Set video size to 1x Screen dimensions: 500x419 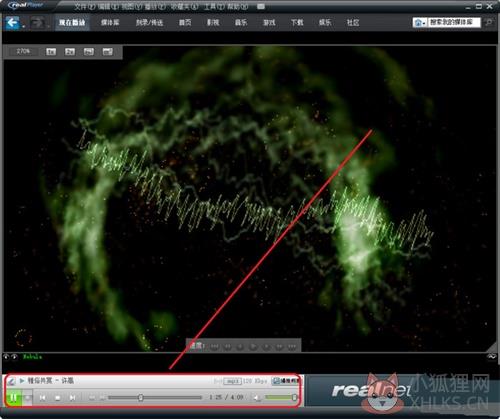(51, 52)
